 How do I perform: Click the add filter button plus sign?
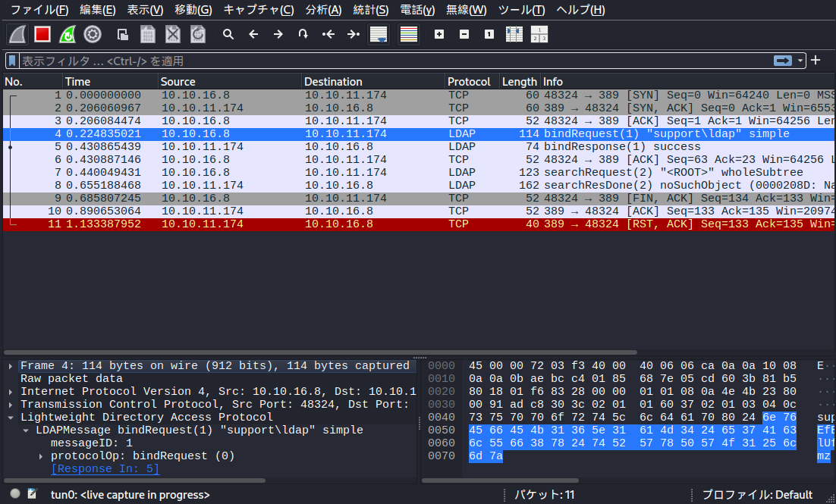pyautogui.click(x=816, y=61)
